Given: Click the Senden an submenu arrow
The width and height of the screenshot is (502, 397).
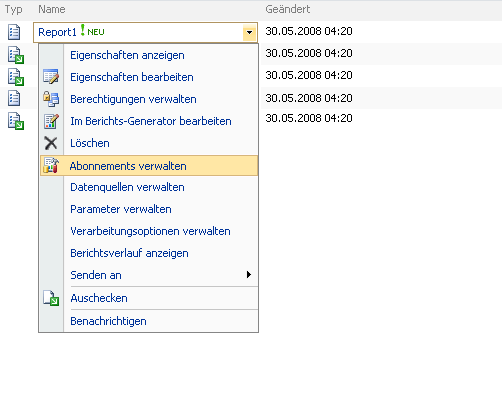Looking at the screenshot, I should point(249,275).
